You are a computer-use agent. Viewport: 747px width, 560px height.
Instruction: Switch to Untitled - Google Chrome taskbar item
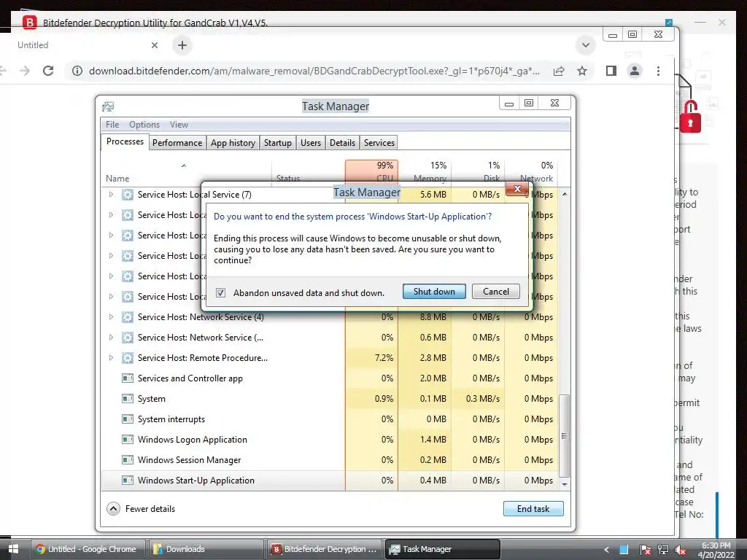click(x=88, y=549)
